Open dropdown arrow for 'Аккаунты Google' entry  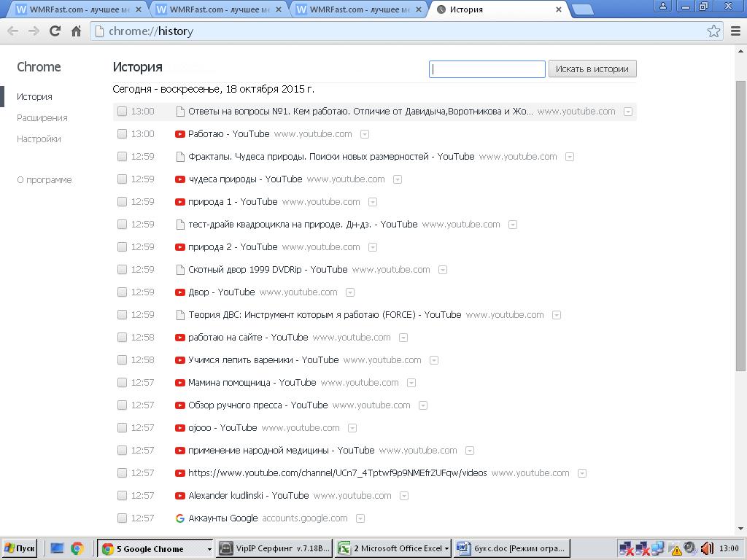tap(360, 518)
